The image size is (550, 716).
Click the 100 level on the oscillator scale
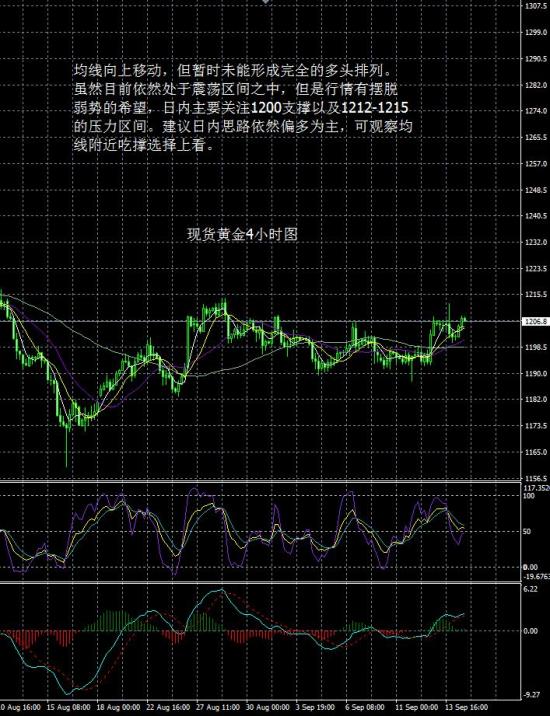(x=529, y=496)
